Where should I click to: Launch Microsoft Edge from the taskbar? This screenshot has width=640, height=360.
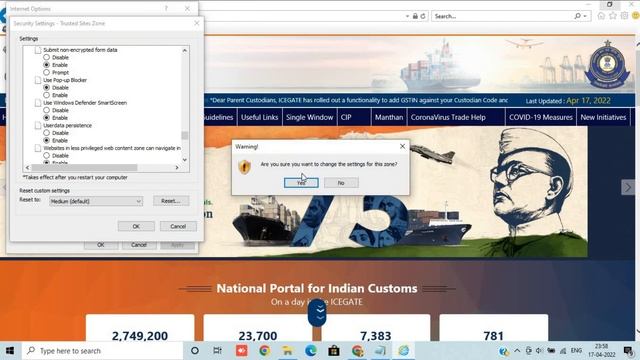pyautogui.click(x=311, y=351)
